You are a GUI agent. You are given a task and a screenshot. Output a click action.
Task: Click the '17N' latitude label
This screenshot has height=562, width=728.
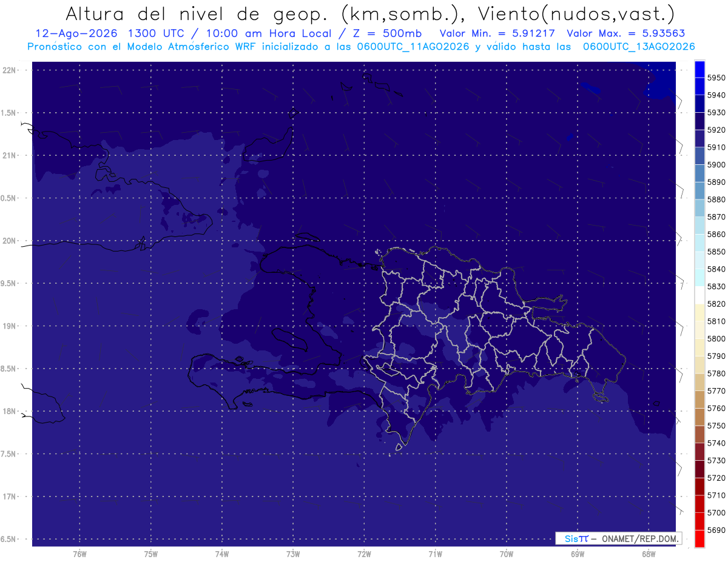[x=8, y=497]
